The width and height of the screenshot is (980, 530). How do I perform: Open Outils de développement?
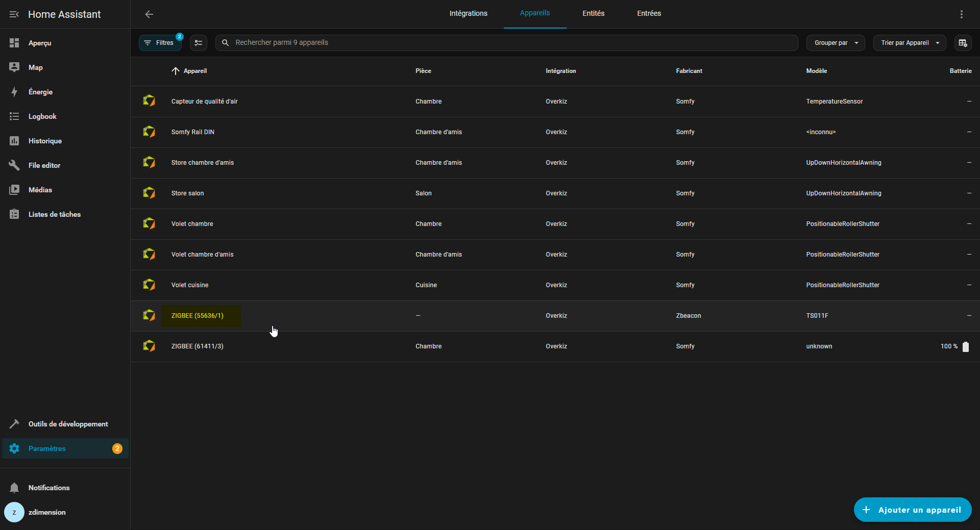[x=68, y=424]
